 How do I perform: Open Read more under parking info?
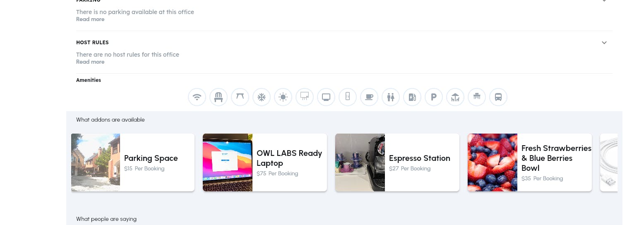[x=90, y=19]
